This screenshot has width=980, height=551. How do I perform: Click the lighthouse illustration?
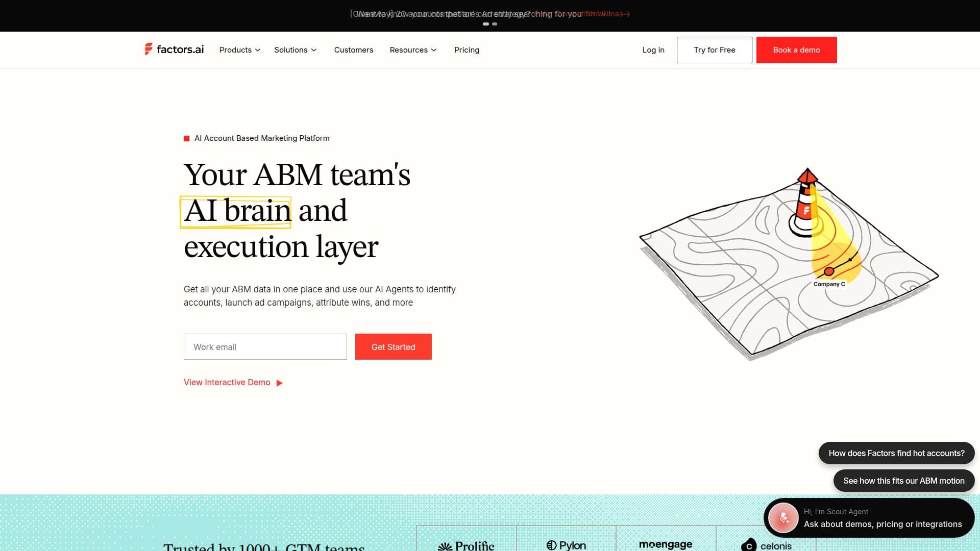[805, 203]
